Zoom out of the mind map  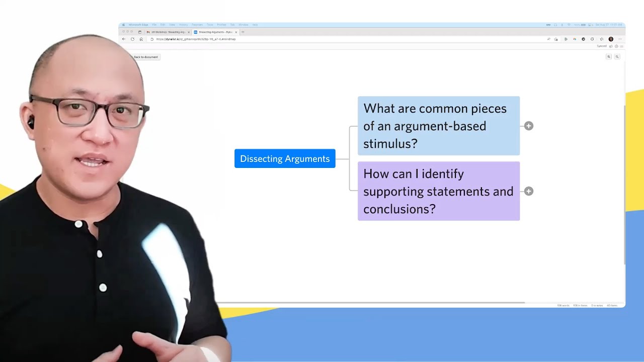click(x=617, y=57)
